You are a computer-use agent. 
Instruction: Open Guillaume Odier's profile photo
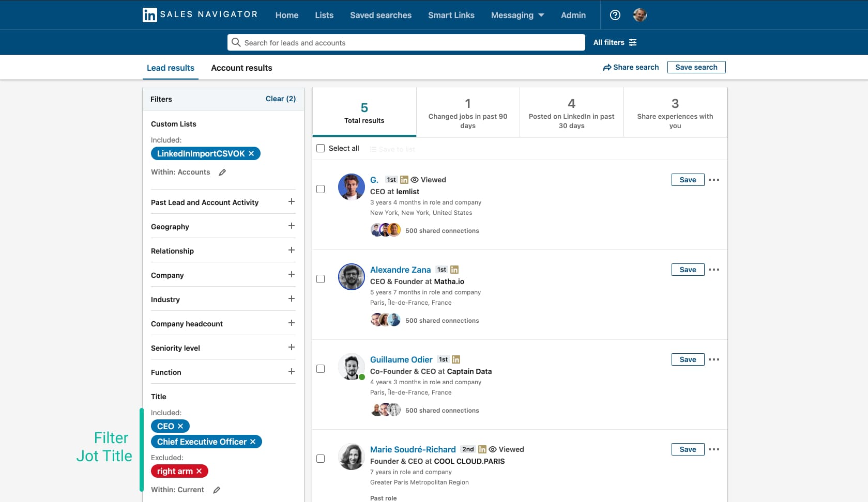[x=352, y=367]
